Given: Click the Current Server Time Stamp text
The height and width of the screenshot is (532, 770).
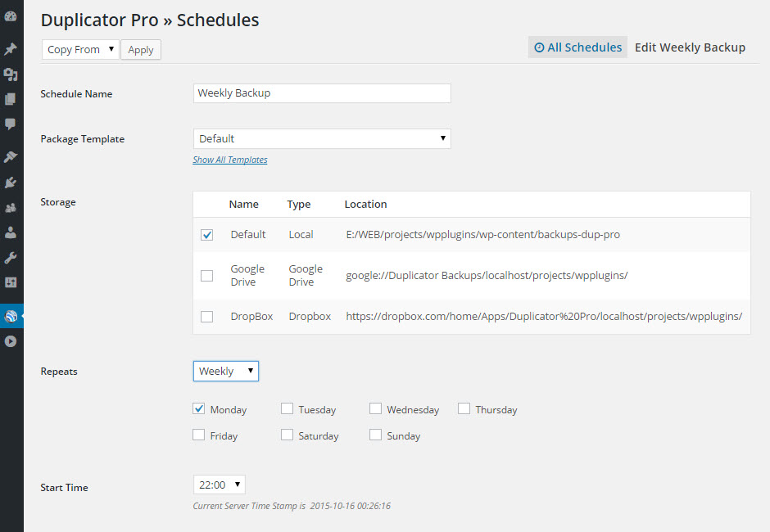Looking at the screenshot, I should (x=292, y=506).
